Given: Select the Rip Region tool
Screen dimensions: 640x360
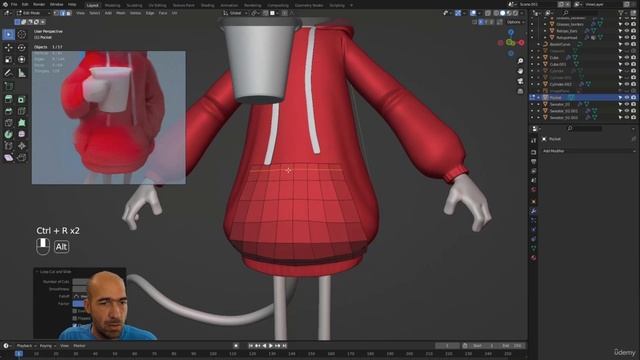Looking at the screenshot, I should pyautogui.click(x=22, y=158).
